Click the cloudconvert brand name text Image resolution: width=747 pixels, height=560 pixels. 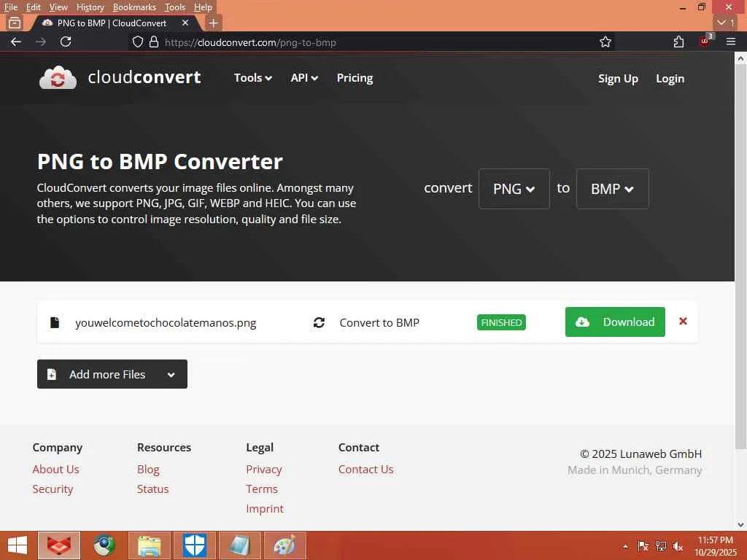pyautogui.click(x=144, y=77)
